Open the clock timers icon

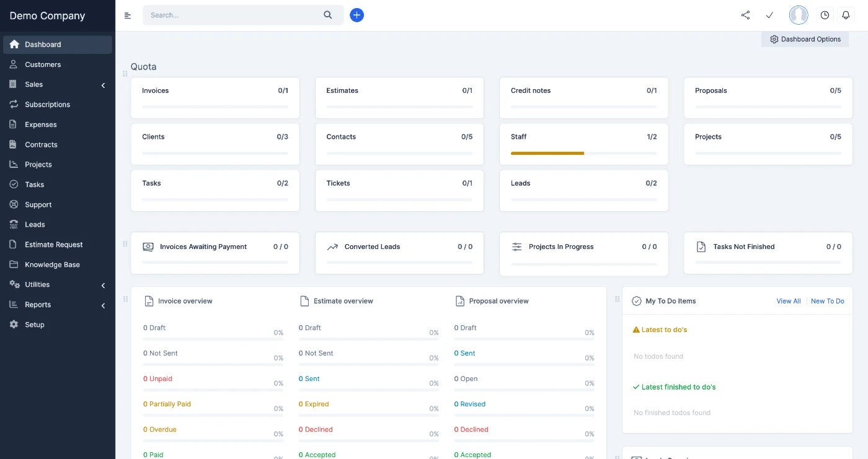(x=825, y=15)
